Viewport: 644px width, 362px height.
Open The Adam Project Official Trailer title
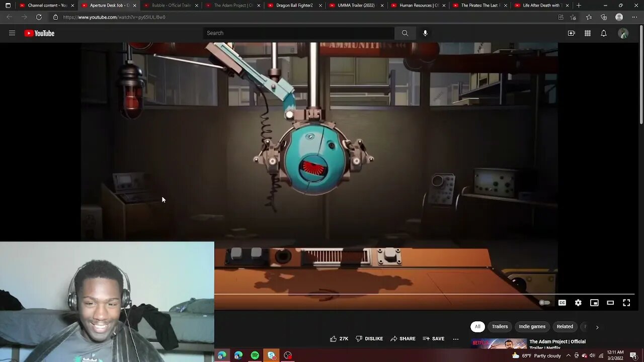(557, 344)
